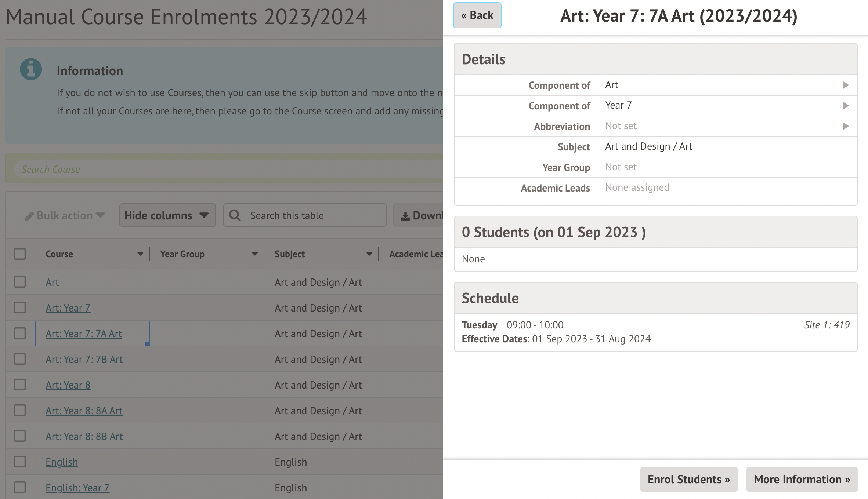The height and width of the screenshot is (499, 868).
Task: Click the Abbreviation row arrow
Action: click(845, 126)
